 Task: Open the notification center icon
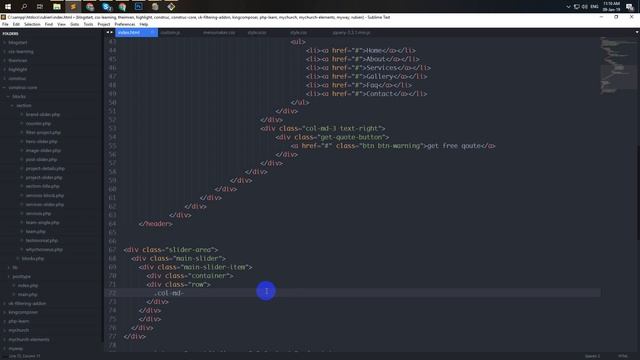coord(630,6)
